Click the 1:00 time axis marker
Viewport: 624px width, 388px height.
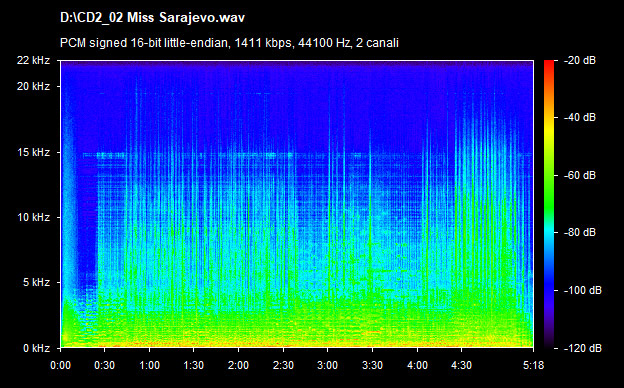tap(150, 365)
